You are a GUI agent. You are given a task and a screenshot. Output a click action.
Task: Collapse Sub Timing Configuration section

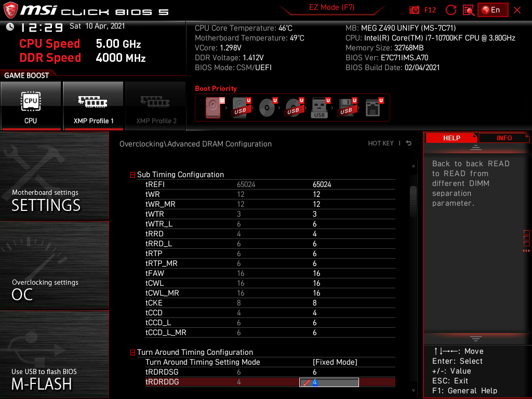point(132,175)
